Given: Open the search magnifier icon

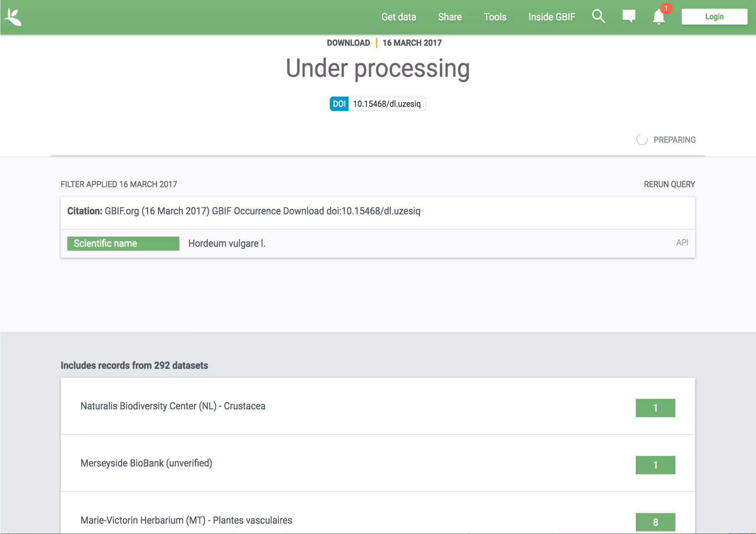Looking at the screenshot, I should click(598, 17).
